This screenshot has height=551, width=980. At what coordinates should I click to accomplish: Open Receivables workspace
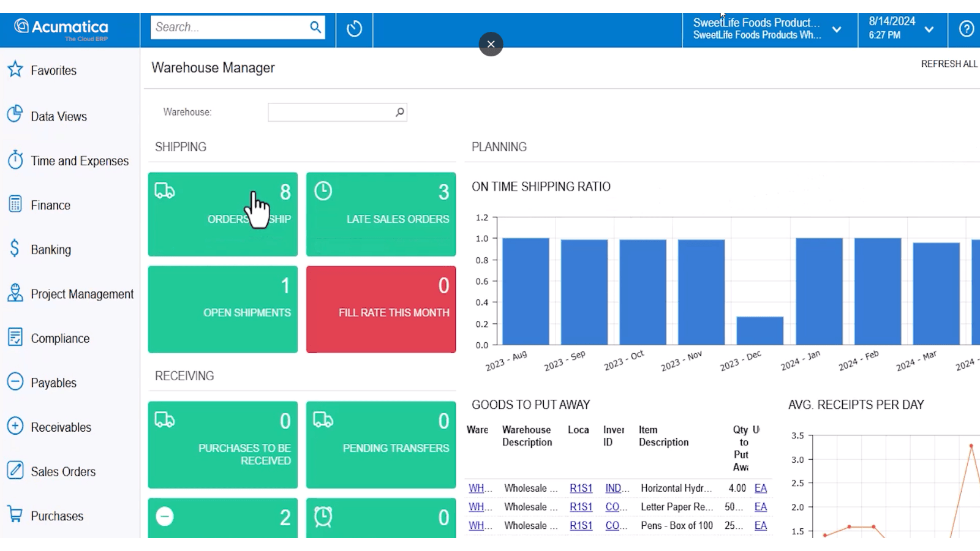pyautogui.click(x=61, y=427)
